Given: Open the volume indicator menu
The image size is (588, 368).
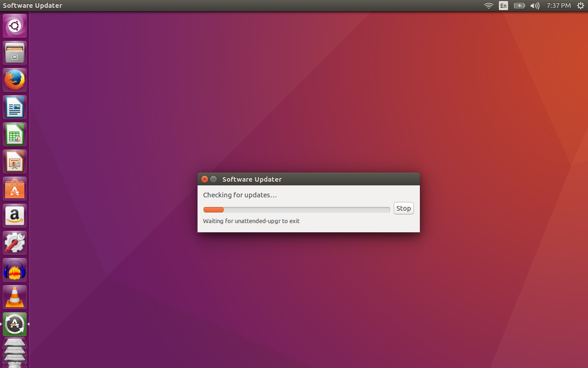Looking at the screenshot, I should click(x=534, y=6).
